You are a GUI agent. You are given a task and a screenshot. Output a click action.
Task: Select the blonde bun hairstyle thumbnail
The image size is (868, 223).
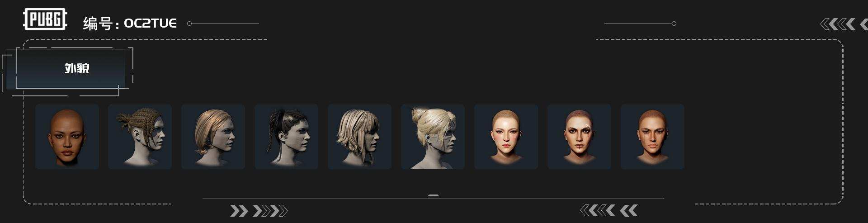point(433,137)
